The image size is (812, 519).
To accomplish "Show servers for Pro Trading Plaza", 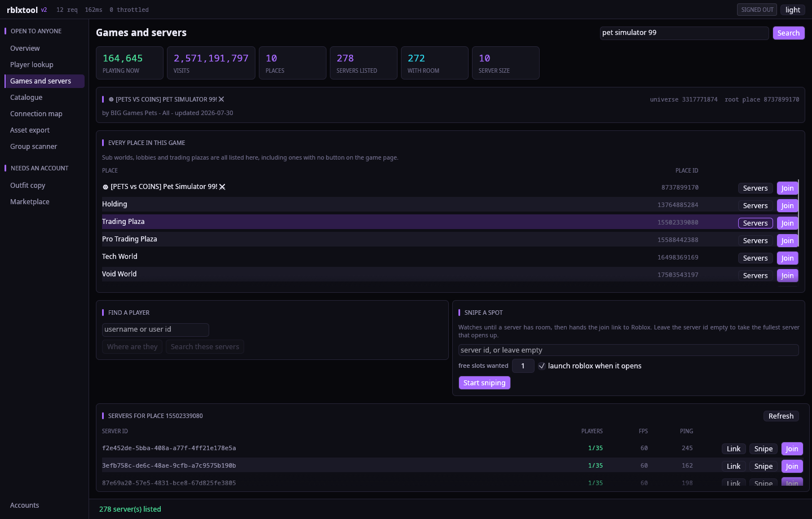I will pos(755,241).
